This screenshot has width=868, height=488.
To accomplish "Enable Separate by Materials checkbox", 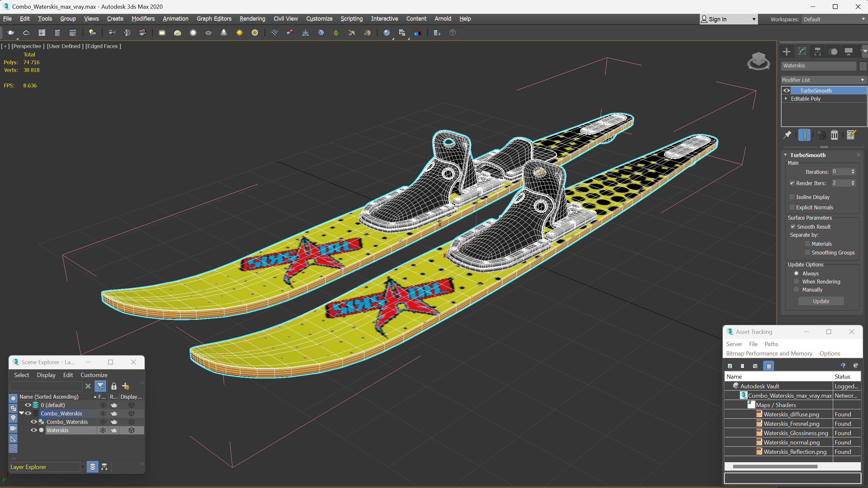I will [x=807, y=244].
